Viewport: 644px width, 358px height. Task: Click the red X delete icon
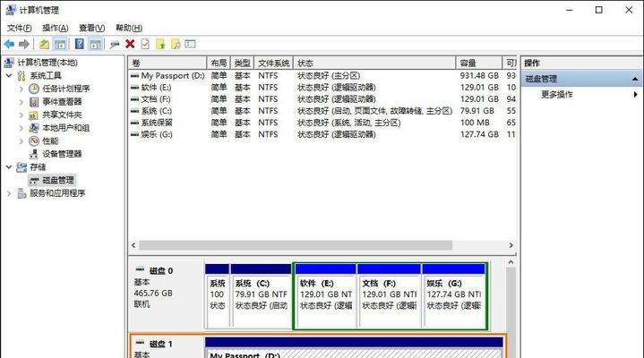pos(130,44)
